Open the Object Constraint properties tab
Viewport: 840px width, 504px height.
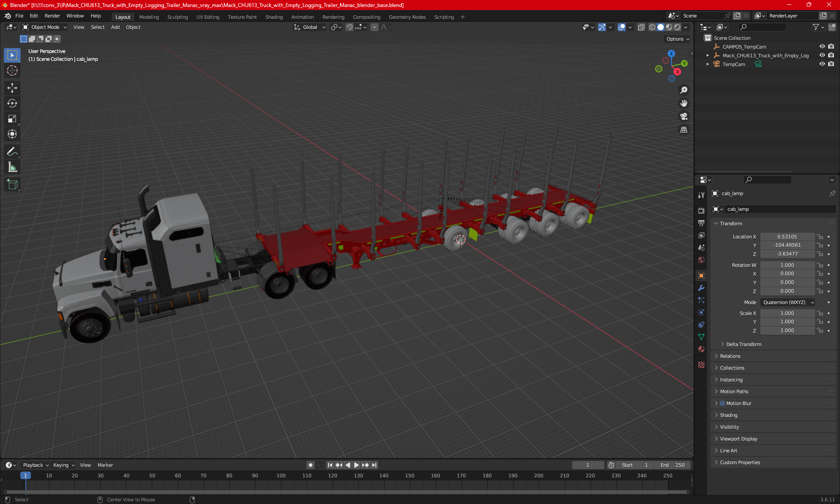701,325
